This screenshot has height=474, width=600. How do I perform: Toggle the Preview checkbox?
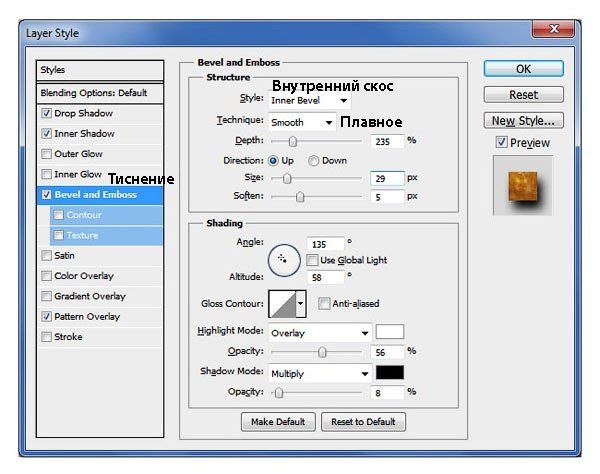(x=501, y=142)
